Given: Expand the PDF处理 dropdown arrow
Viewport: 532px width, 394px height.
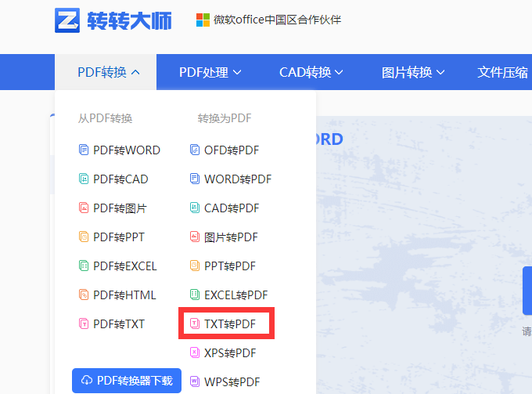Looking at the screenshot, I should (x=237, y=72).
